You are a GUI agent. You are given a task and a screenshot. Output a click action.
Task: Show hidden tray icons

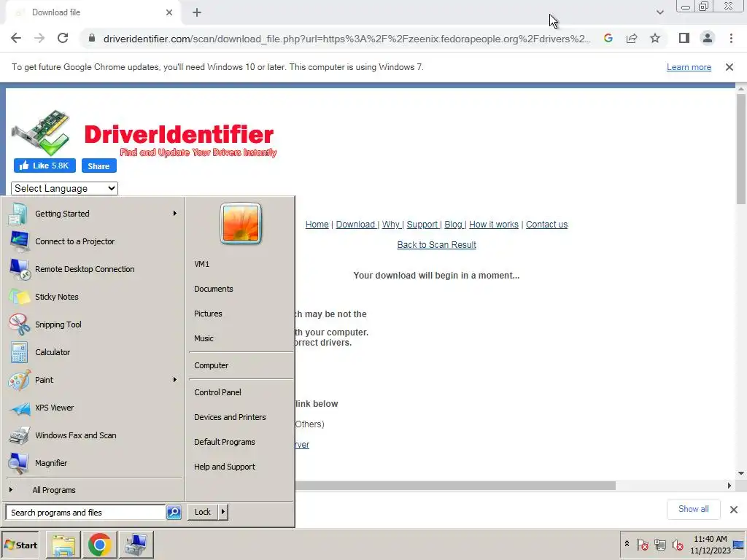(x=627, y=544)
